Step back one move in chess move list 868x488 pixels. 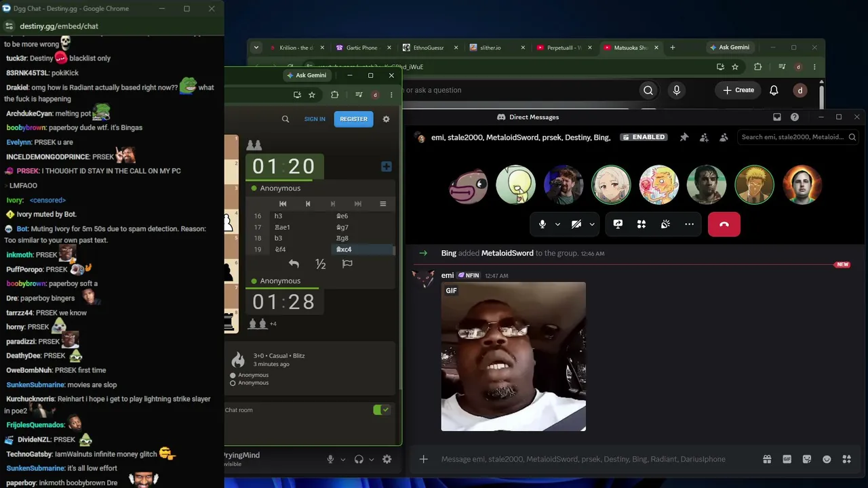[308, 203]
